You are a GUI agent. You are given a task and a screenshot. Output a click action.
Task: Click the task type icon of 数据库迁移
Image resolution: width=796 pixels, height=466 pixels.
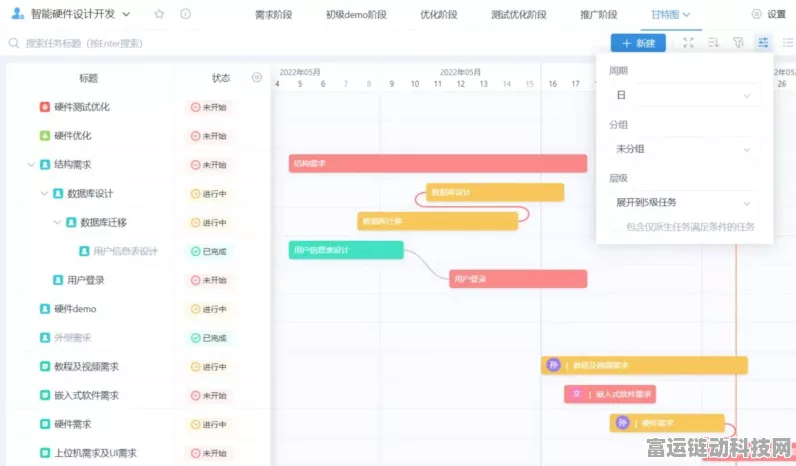click(71, 222)
